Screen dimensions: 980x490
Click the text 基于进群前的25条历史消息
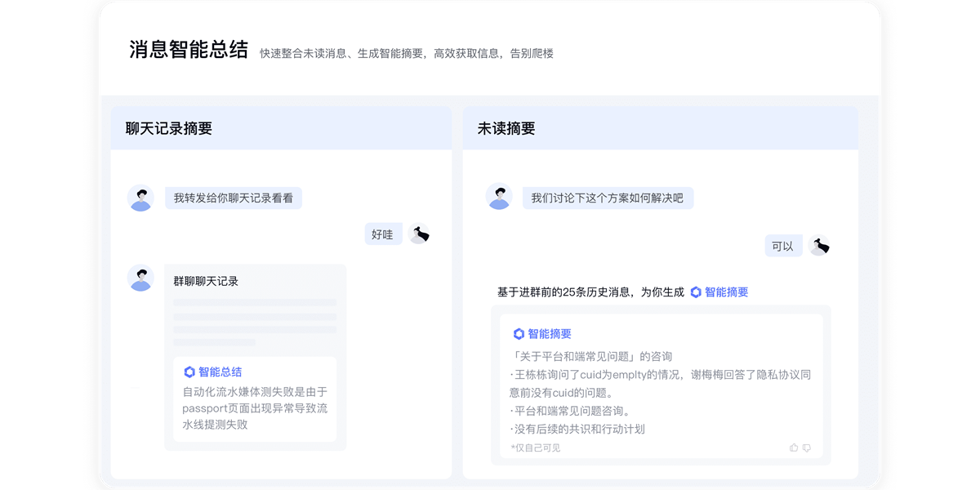(x=563, y=292)
